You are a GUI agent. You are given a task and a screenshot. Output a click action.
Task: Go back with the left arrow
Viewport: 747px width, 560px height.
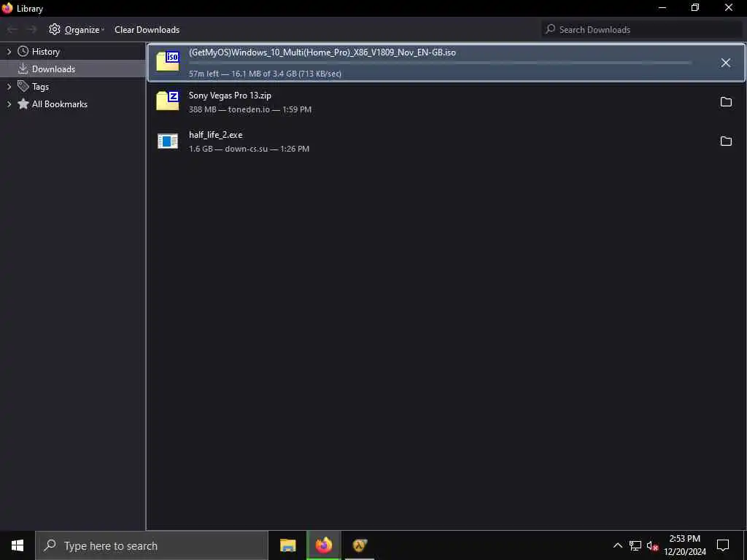(x=12, y=29)
